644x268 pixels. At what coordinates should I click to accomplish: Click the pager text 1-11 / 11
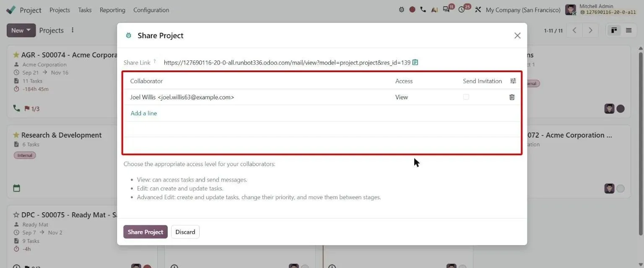pyautogui.click(x=553, y=31)
